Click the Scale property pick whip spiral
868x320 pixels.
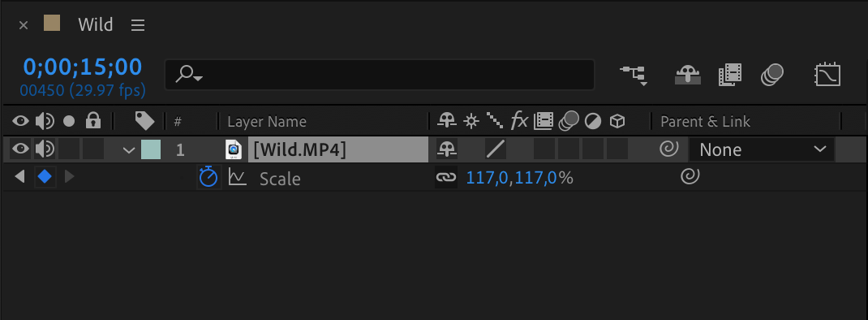[x=688, y=177]
